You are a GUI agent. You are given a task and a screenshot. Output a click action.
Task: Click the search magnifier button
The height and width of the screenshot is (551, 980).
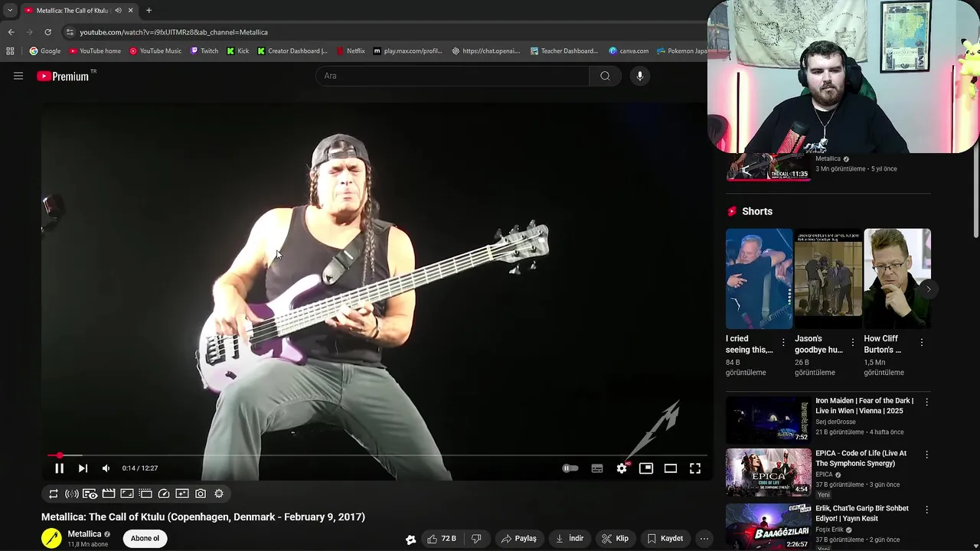click(605, 76)
